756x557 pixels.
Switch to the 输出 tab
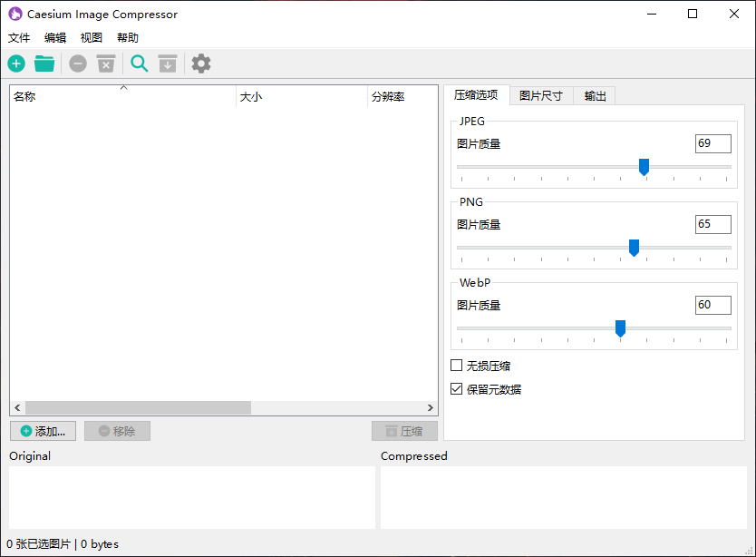(595, 96)
